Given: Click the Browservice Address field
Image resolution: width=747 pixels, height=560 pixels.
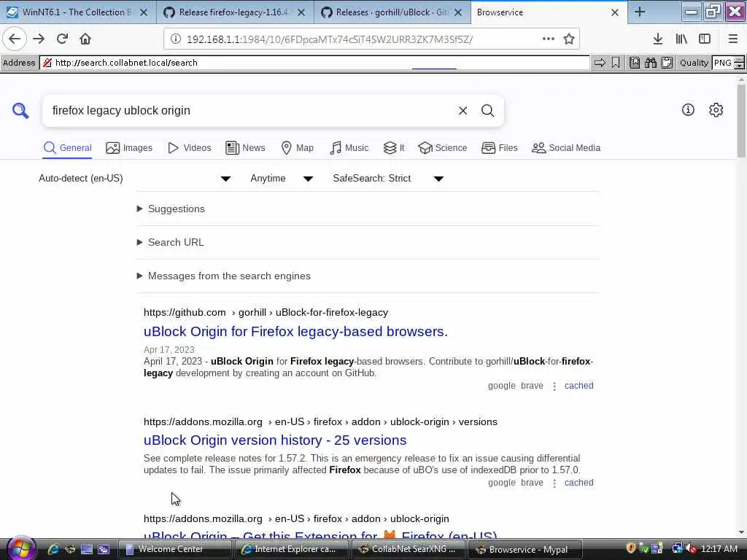Looking at the screenshot, I should [x=314, y=63].
